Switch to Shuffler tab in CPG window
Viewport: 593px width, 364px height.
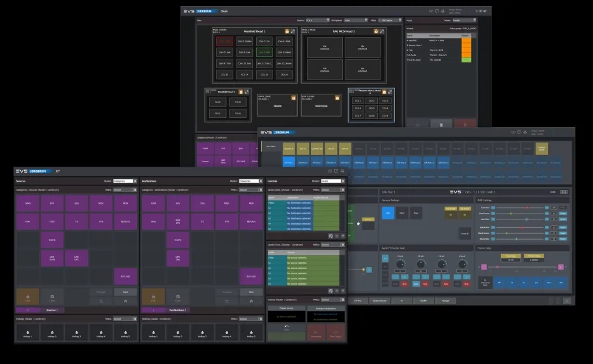point(423,301)
